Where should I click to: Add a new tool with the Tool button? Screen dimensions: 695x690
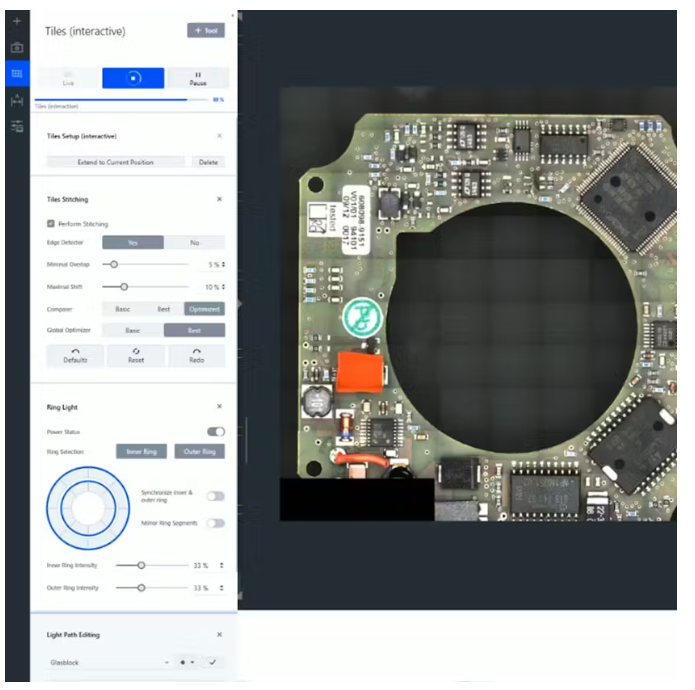coord(205,31)
